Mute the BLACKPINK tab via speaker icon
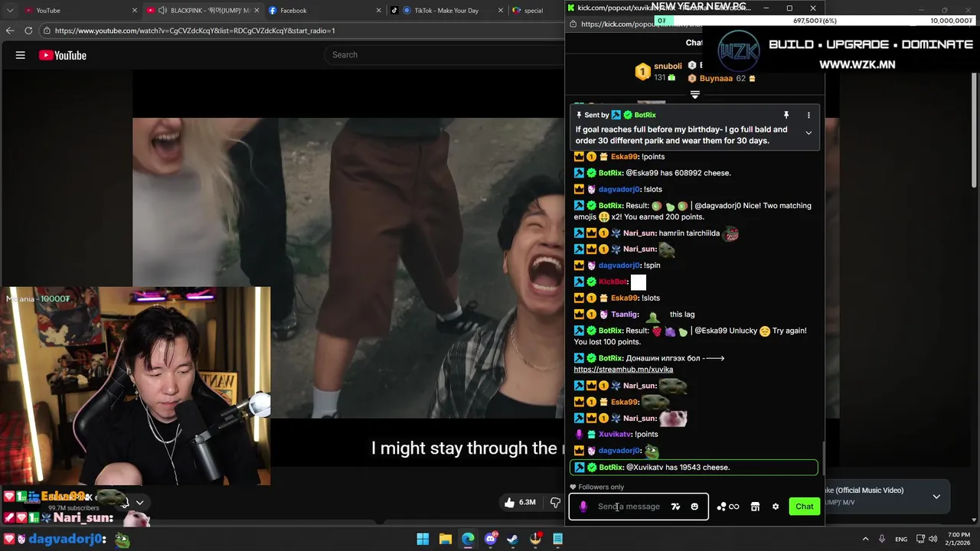The height and width of the screenshot is (551, 980). coord(162,11)
